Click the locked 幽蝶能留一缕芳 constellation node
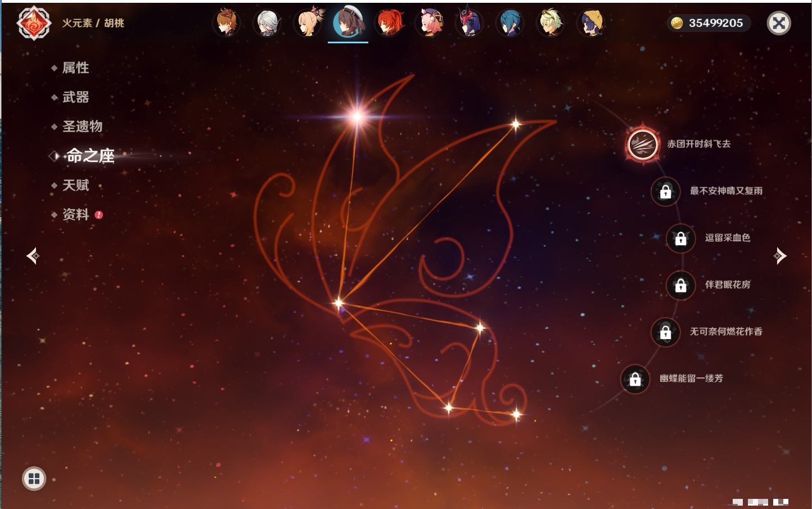The height and width of the screenshot is (509, 812). (635, 379)
